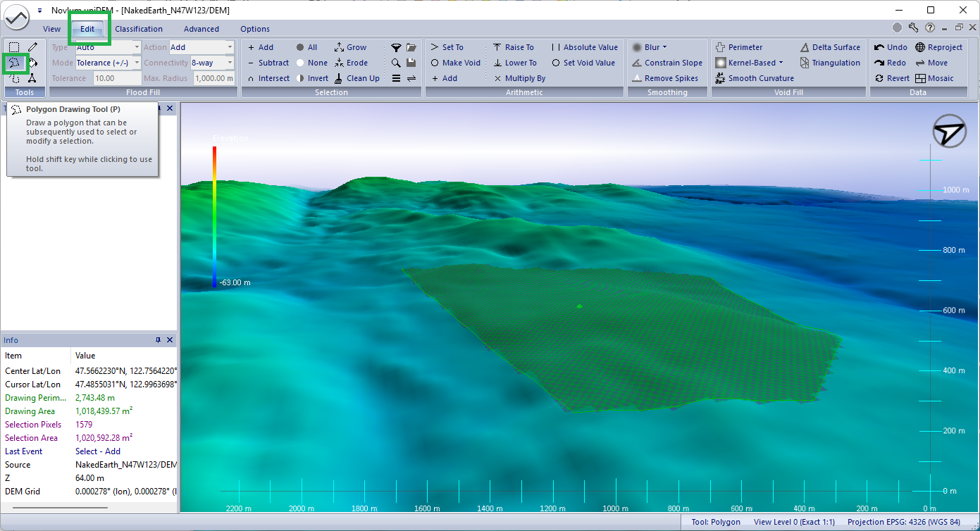Click Revert in the Data group

click(892, 78)
